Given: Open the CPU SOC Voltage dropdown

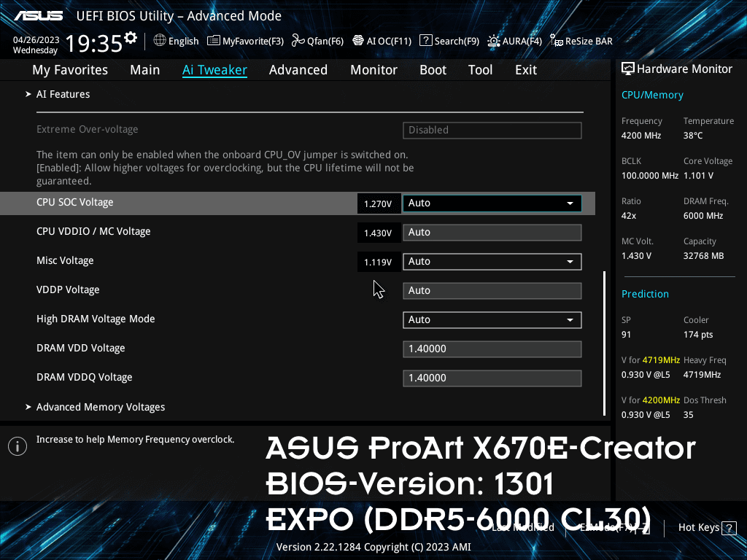Looking at the screenshot, I should (x=492, y=203).
